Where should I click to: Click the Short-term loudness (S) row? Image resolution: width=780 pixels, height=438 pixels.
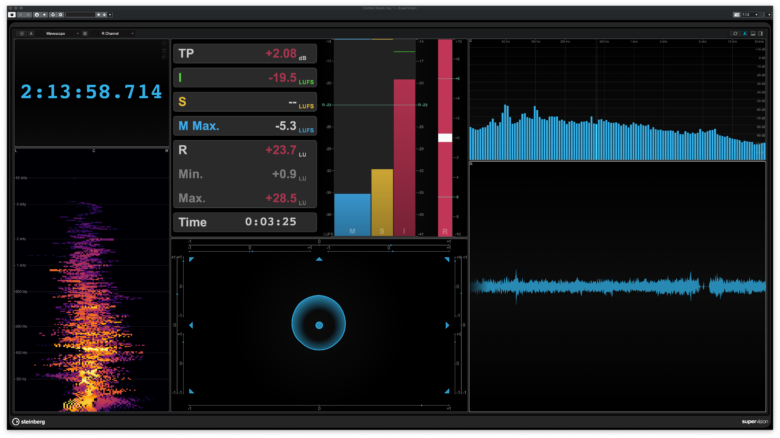pyautogui.click(x=245, y=102)
